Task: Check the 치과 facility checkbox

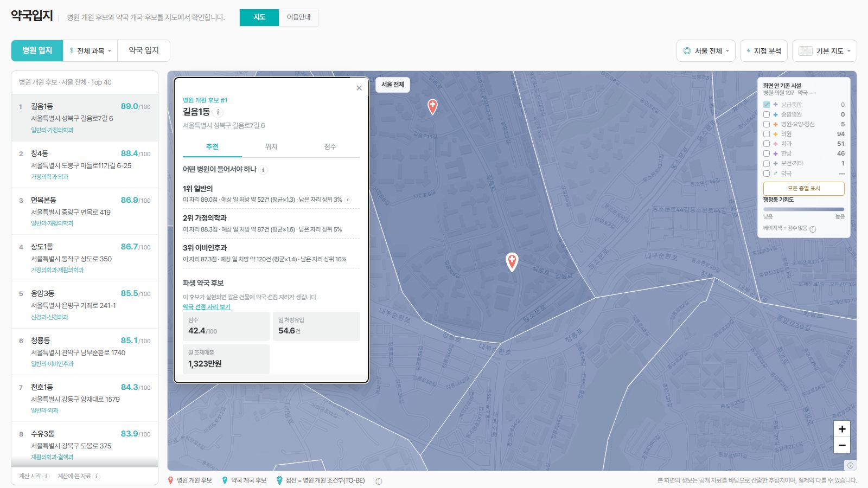Action: click(x=767, y=144)
